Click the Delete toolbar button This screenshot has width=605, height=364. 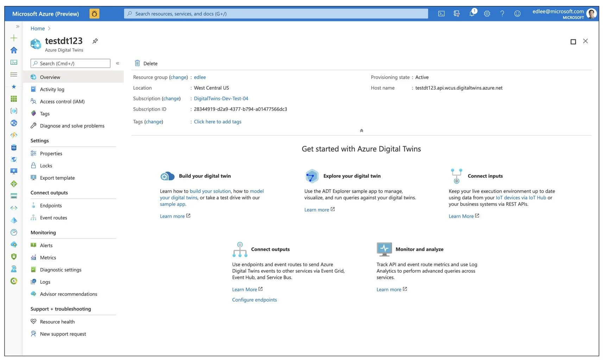tap(146, 63)
